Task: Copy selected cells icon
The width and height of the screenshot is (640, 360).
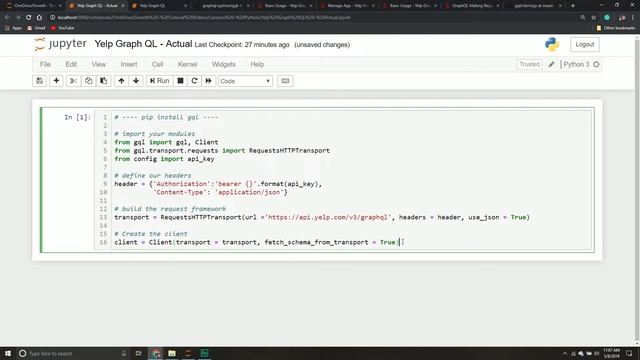Action: [x=89, y=81]
